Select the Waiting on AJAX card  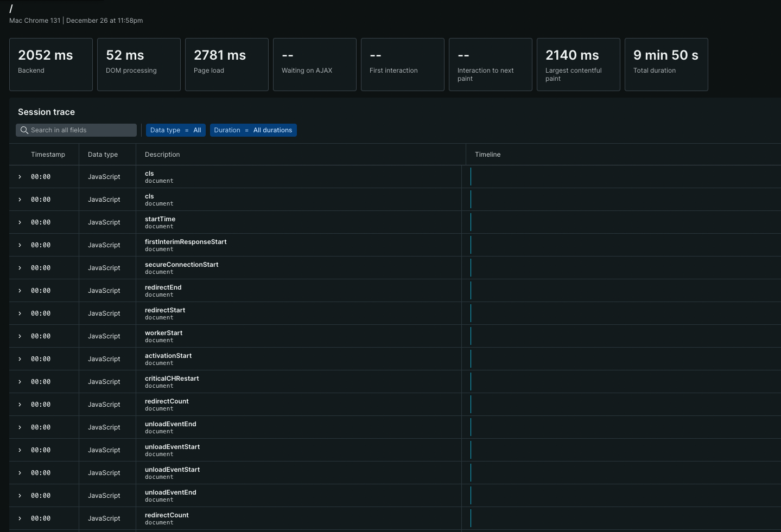tap(315, 65)
